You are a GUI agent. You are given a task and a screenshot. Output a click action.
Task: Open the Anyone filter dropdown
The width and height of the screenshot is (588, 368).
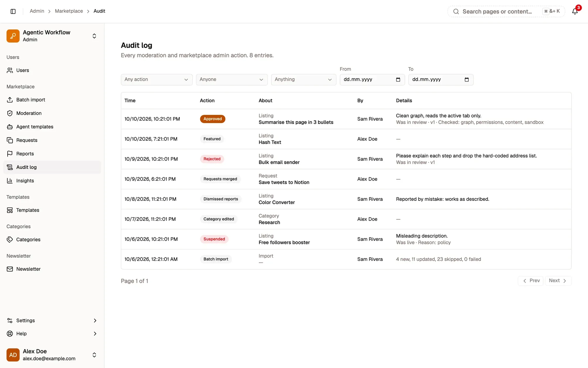(x=232, y=79)
